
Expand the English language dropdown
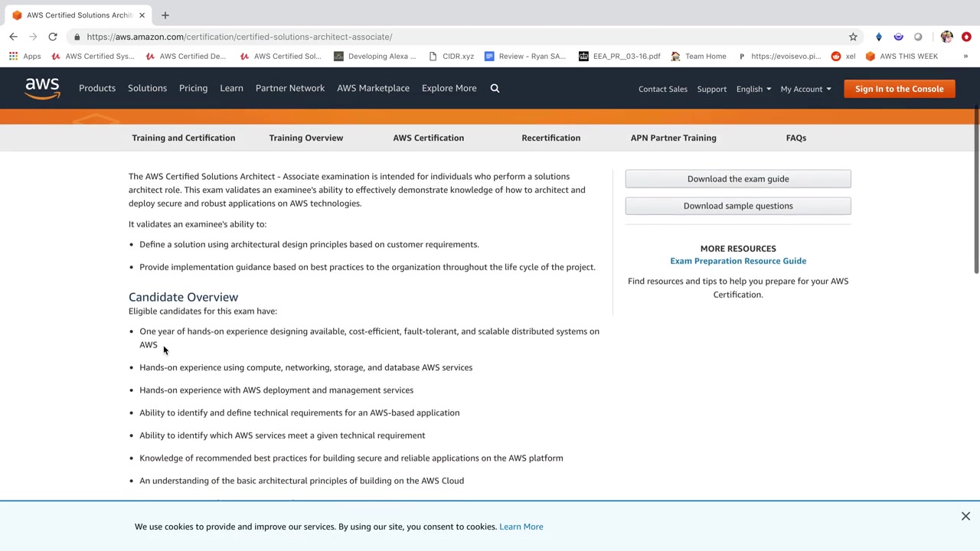point(753,89)
